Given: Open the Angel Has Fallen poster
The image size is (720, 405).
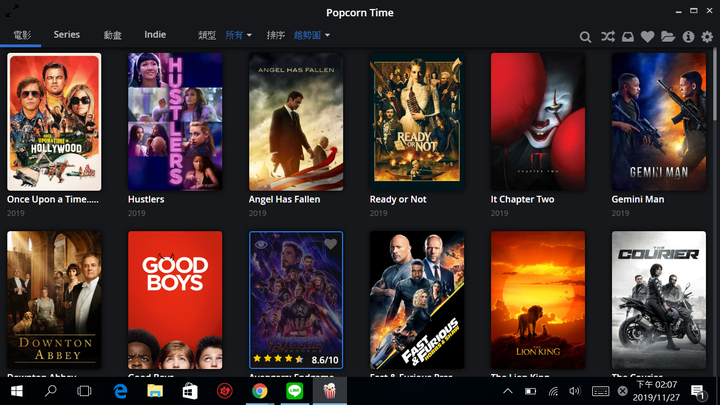Looking at the screenshot, I should click(296, 122).
